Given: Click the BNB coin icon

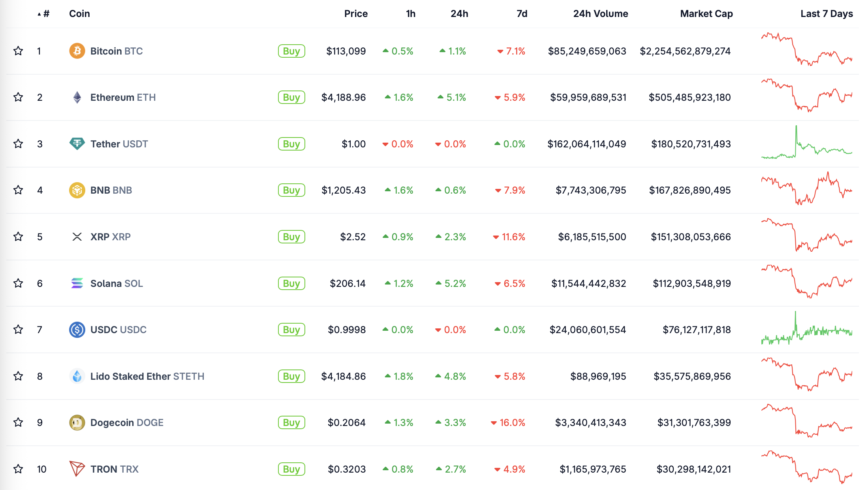Looking at the screenshot, I should pyautogui.click(x=77, y=190).
